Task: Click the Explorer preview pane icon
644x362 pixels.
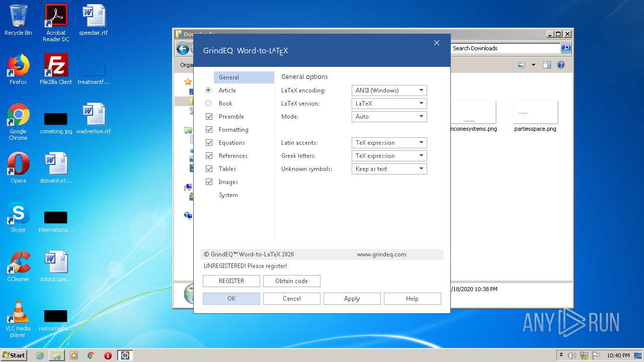Action: [547, 65]
